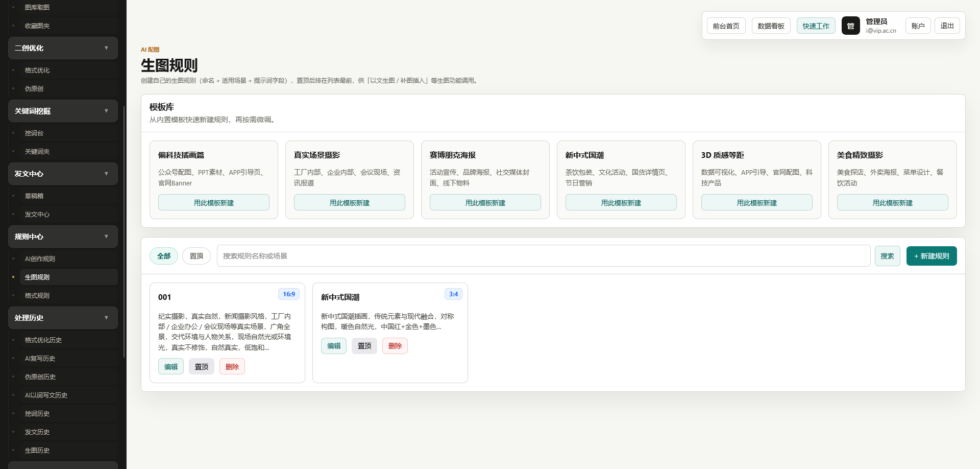The width and height of the screenshot is (980, 469).
Task: Toggle the 处理历史 section arrow
Action: pyautogui.click(x=106, y=318)
